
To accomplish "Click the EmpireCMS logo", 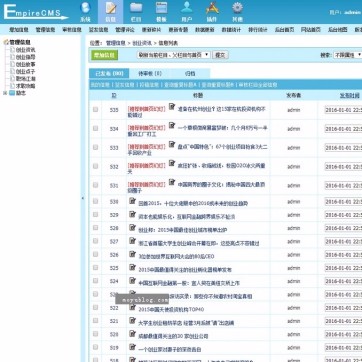I will (x=35, y=12).
